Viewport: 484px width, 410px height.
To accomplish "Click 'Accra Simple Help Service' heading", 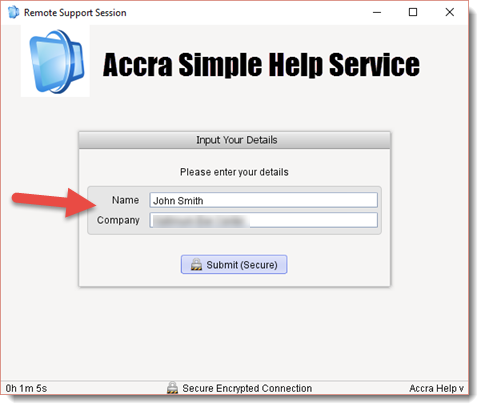I will pos(261,65).
